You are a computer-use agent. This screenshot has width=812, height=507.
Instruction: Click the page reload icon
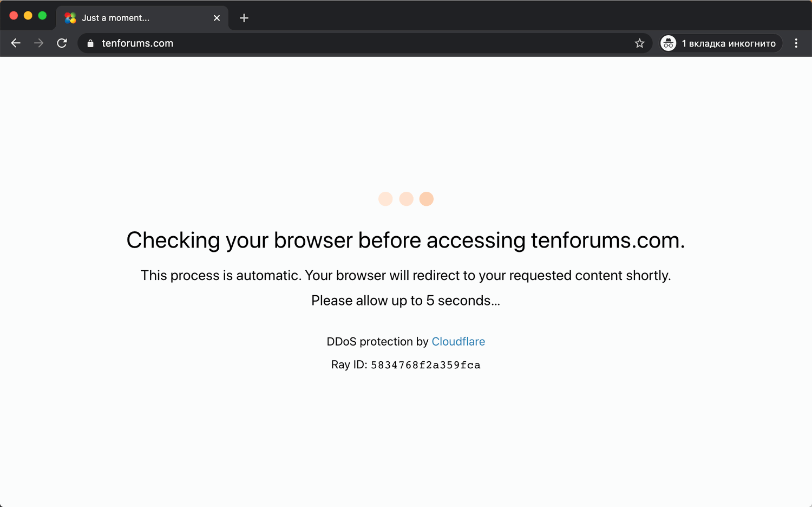tap(62, 43)
